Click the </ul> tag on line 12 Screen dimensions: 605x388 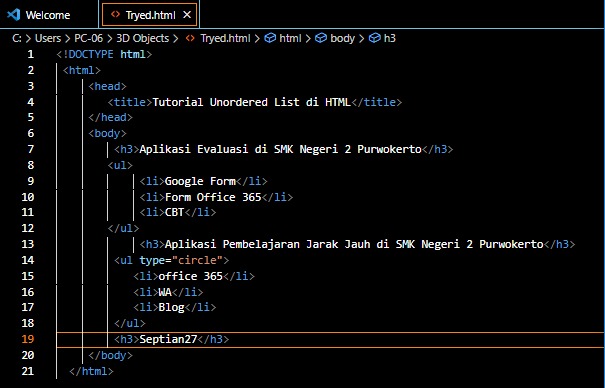[x=123, y=228]
